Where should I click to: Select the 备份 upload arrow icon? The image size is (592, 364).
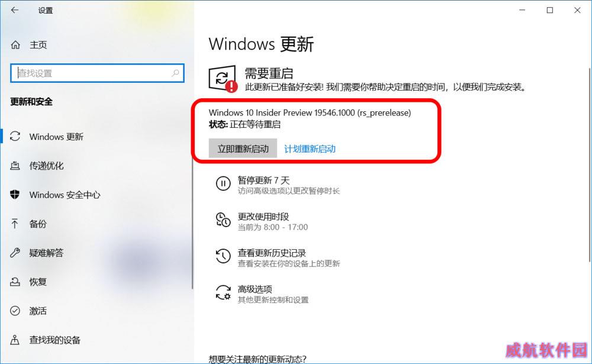tap(15, 224)
